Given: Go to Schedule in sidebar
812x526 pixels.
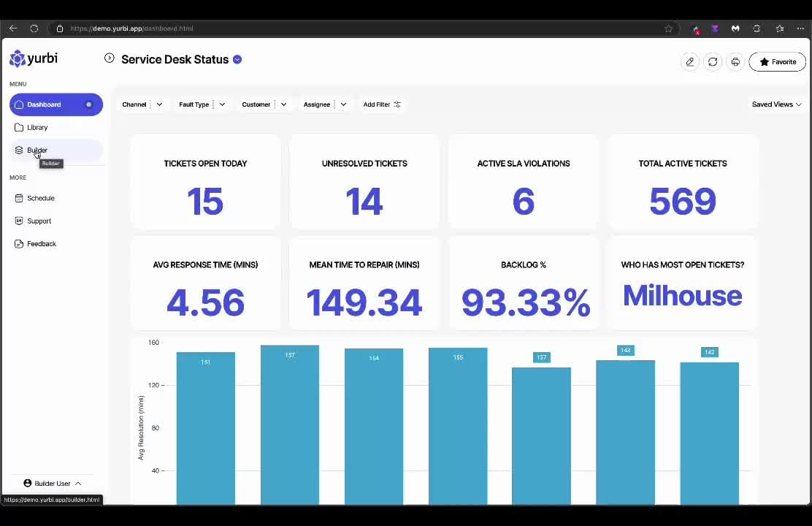Looking at the screenshot, I should coord(41,198).
